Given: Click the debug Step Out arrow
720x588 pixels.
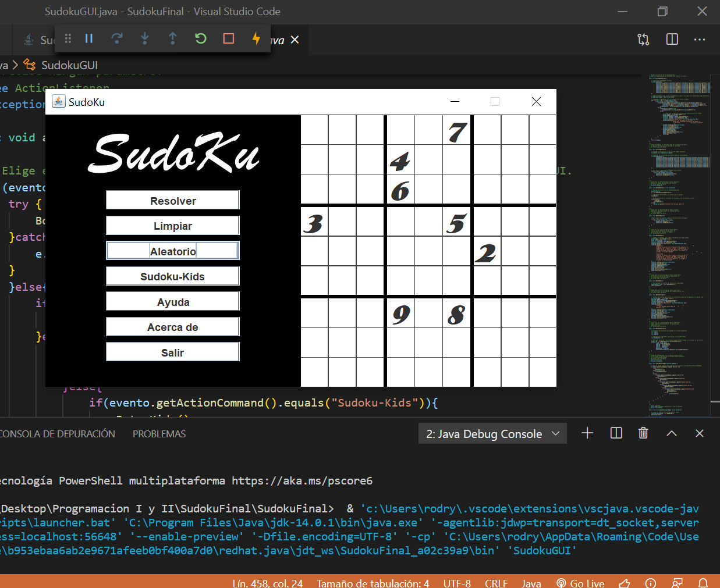Looking at the screenshot, I should coord(173,38).
